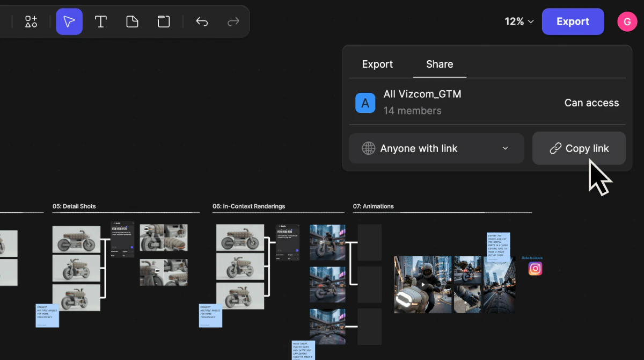The width and height of the screenshot is (644, 360).
Task: Undo the last action
Action: click(202, 21)
